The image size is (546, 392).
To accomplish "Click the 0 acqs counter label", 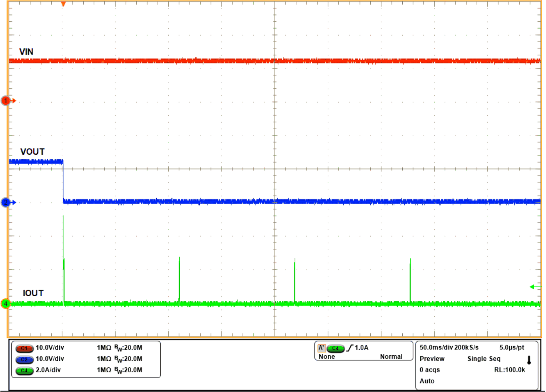I will [x=429, y=370].
